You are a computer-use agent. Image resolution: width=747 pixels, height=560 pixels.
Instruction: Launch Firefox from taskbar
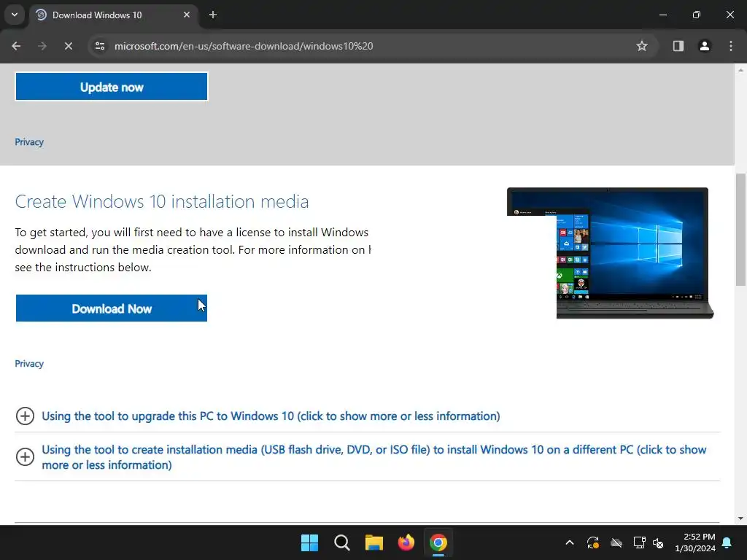pyautogui.click(x=406, y=542)
